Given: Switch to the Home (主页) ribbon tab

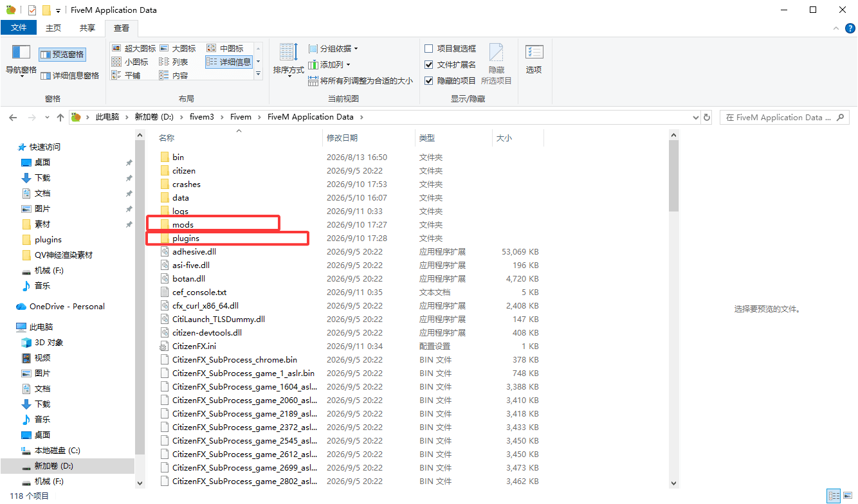Looking at the screenshot, I should (53, 28).
